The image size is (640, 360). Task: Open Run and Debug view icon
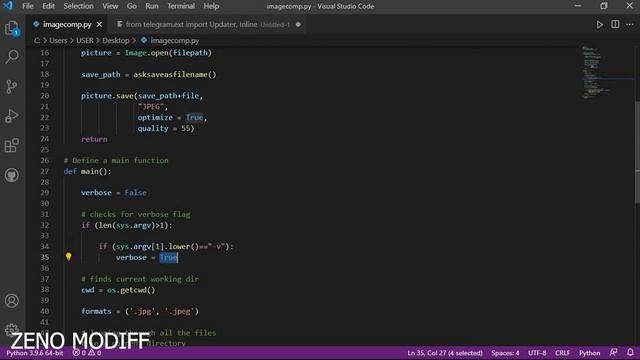tap(12, 116)
